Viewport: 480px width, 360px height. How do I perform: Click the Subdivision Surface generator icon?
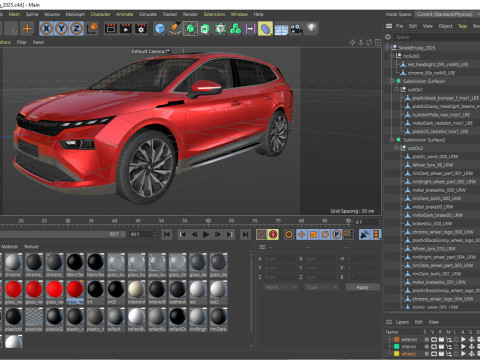[190, 29]
